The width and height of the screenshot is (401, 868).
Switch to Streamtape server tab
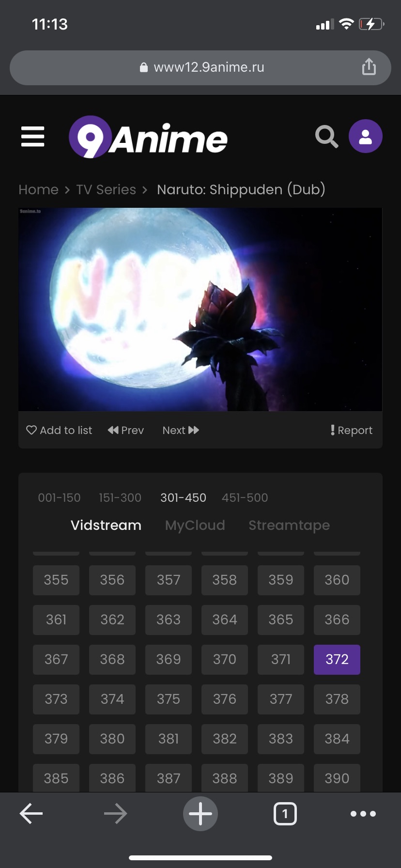(289, 525)
